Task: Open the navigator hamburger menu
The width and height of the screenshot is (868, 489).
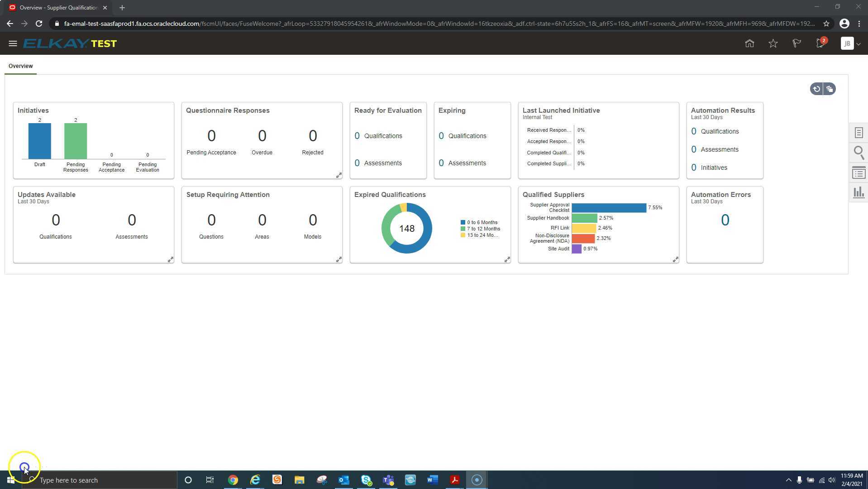Action: point(13,43)
